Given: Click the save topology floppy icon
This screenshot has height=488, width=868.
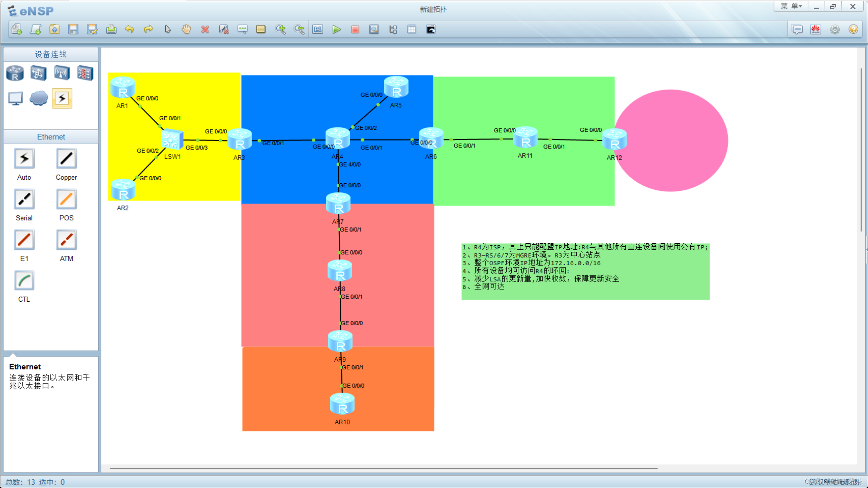Looking at the screenshot, I should click(x=73, y=29).
